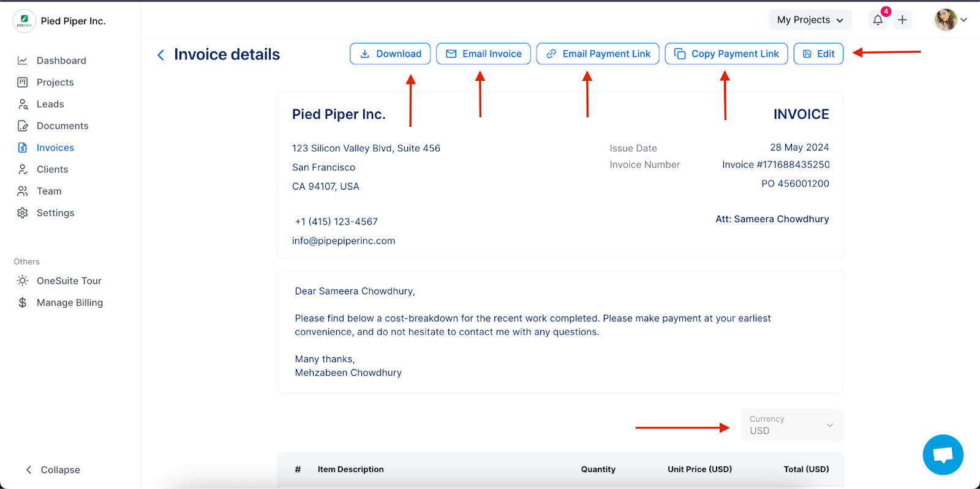Open the Currency USD dropdown

[792, 425]
